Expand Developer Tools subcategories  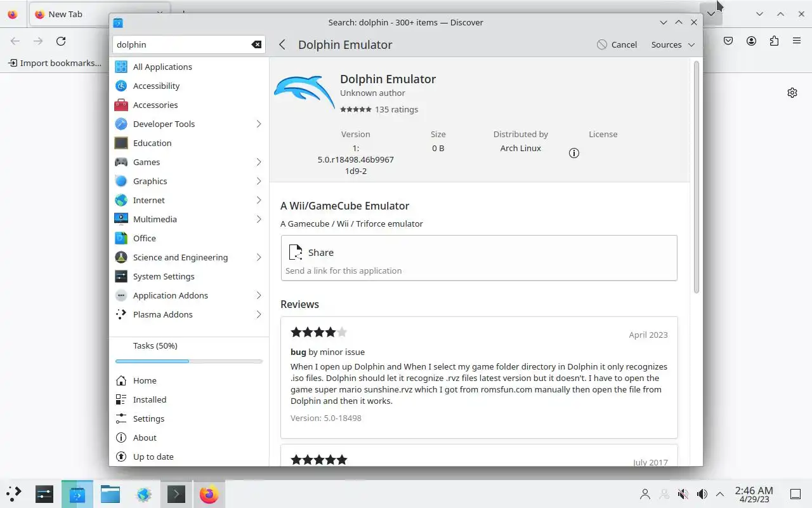tap(259, 124)
